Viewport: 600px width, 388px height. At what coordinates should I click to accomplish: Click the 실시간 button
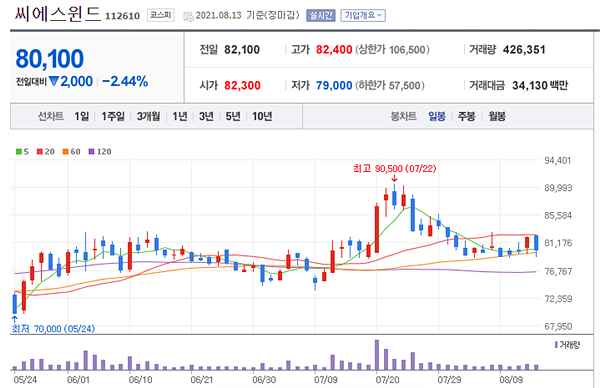[321, 15]
